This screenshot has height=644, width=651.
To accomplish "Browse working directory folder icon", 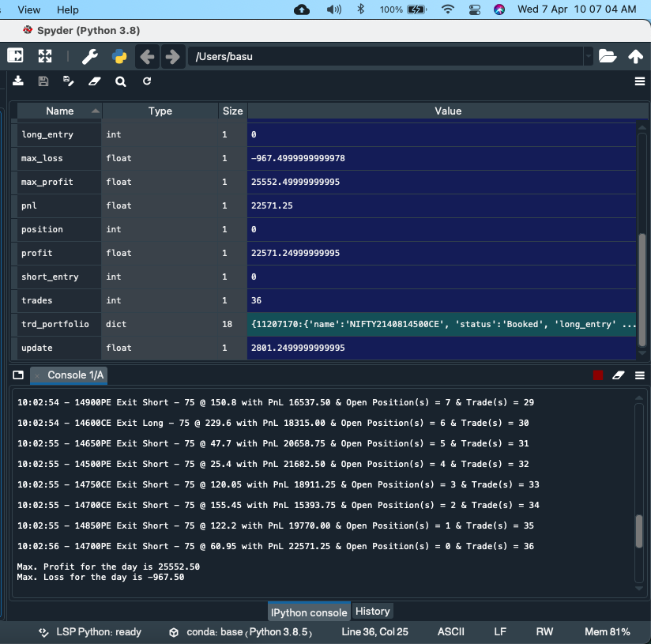I will click(x=607, y=56).
